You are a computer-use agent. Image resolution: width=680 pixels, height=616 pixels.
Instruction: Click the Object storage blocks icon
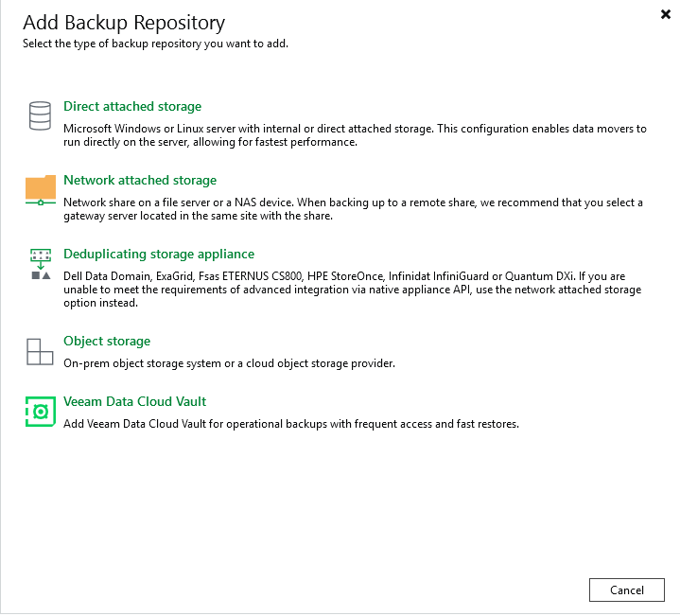(40, 352)
